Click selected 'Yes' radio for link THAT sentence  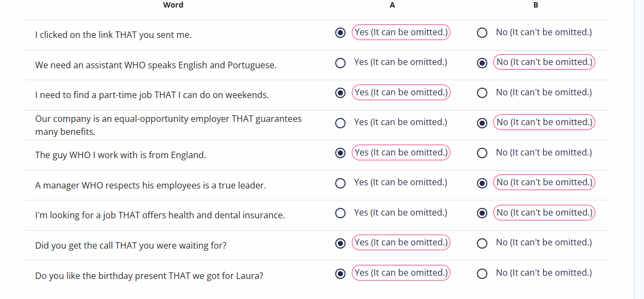point(340,33)
